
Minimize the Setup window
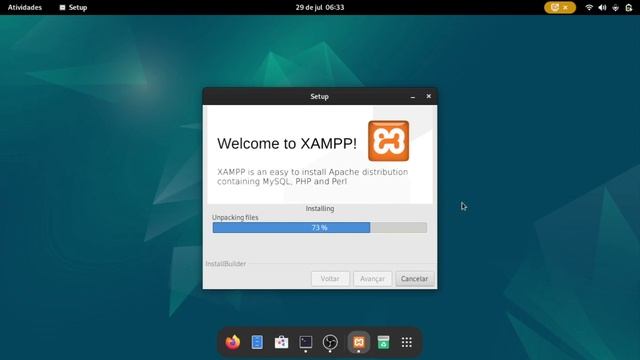coord(413,96)
